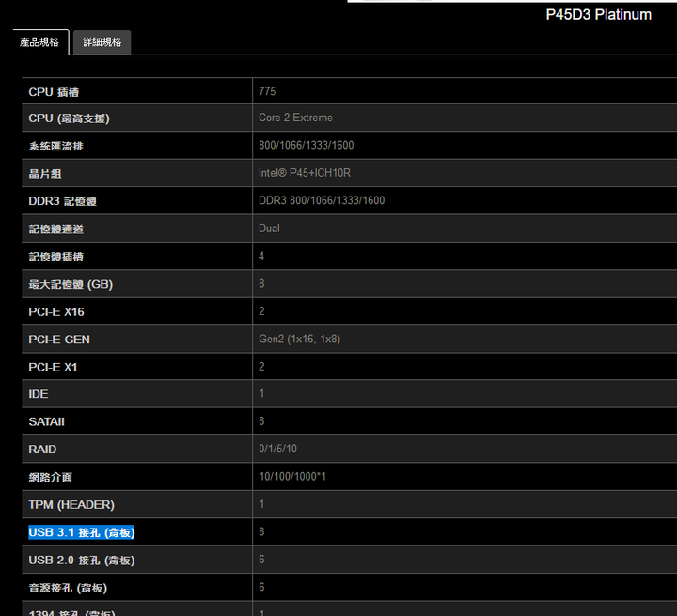Click the IDE row label
Screen dimensions: 677x616
(x=39, y=394)
